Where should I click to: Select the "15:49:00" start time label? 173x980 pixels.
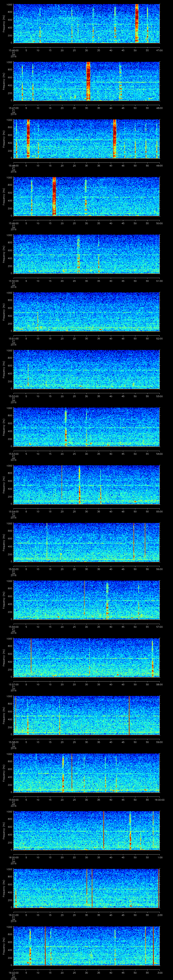(14, 223)
